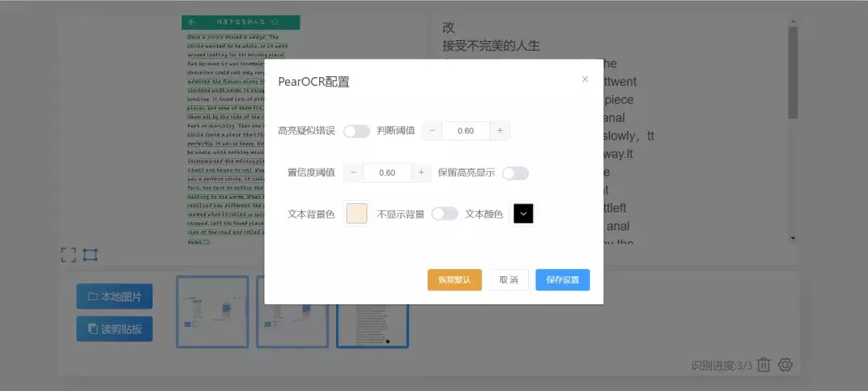Toggle the 高亮疑似错误 switch

pyautogui.click(x=357, y=131)
